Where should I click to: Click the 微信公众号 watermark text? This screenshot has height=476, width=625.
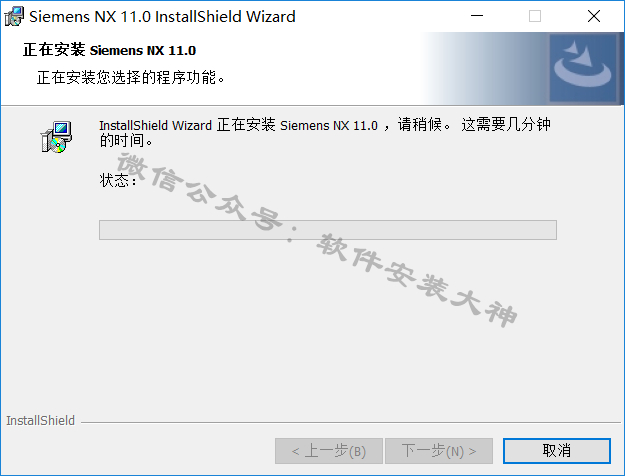[199, 191]
